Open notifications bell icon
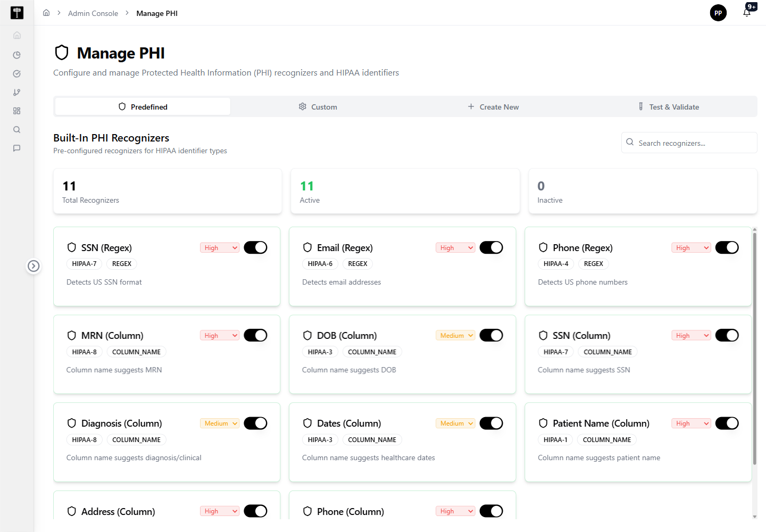Viewport: 766px width, 532px height. (747, 13)
